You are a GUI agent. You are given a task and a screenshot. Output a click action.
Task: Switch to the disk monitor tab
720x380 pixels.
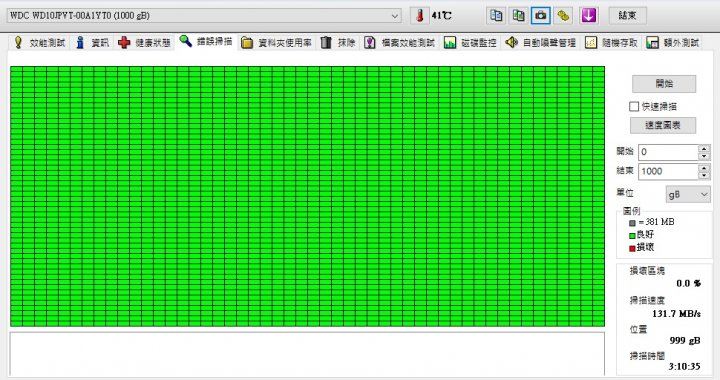coord(470,43)
